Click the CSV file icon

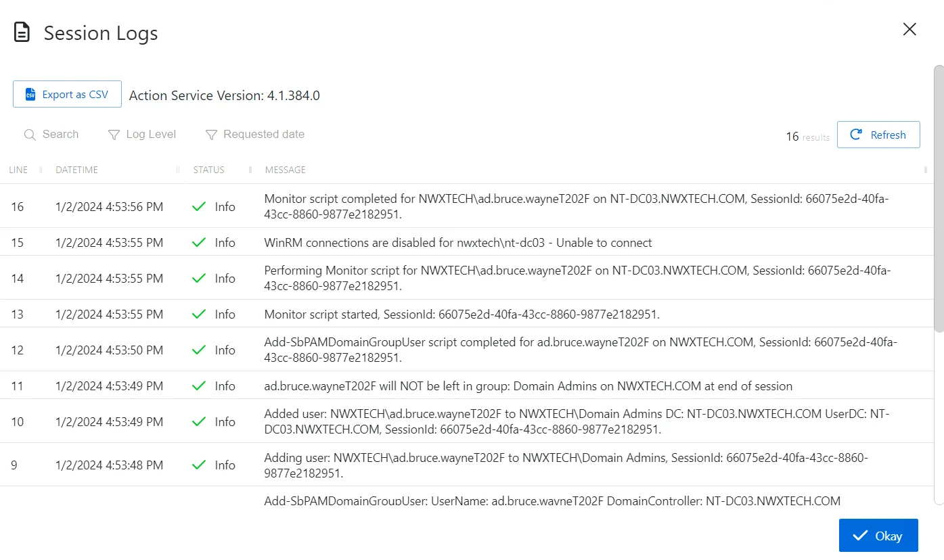(30, 95)
